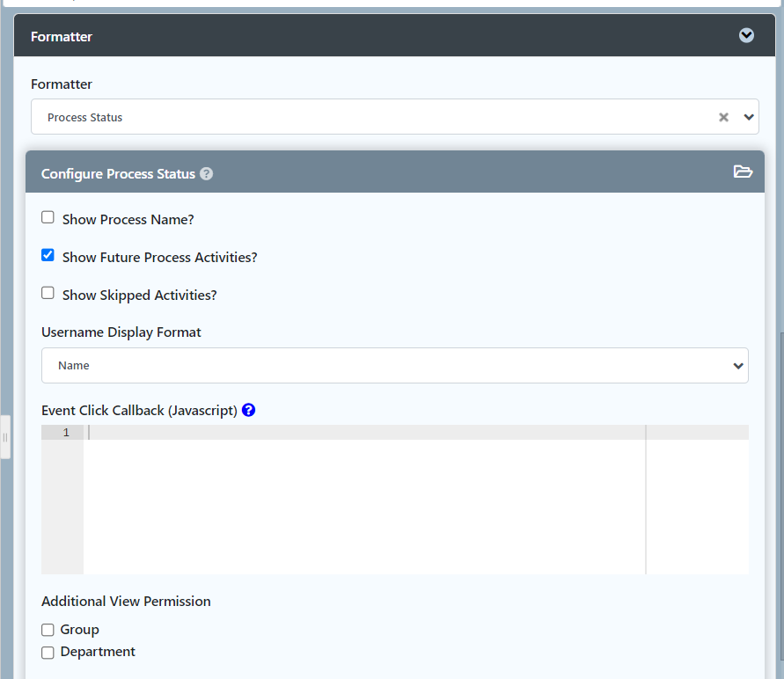Check the Group view permission box
Image resolution: width=784 pixels, height=679 pixels.
[x=48, y=630]
